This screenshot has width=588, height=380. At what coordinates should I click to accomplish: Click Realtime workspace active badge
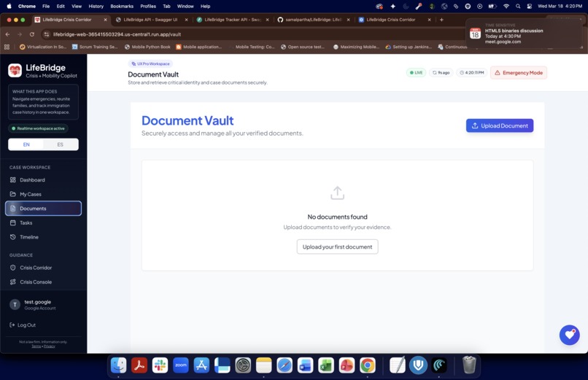click(38, 128)
